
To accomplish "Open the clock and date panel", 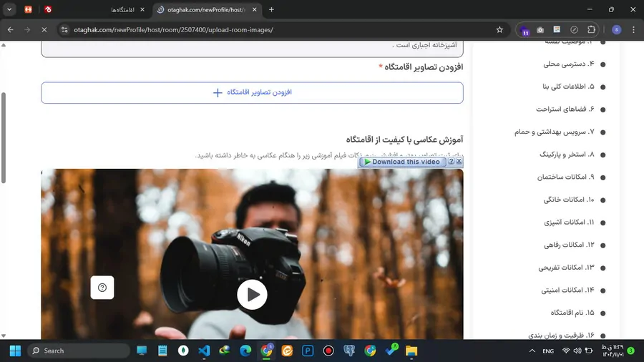I will tap(613, 351).
